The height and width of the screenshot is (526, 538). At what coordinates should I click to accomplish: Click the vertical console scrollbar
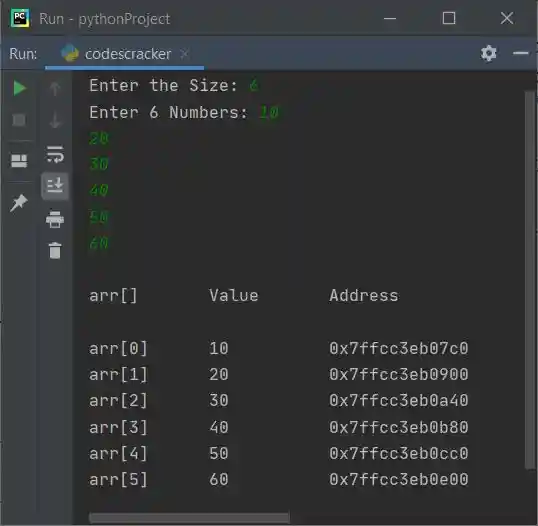coord(529,279)
